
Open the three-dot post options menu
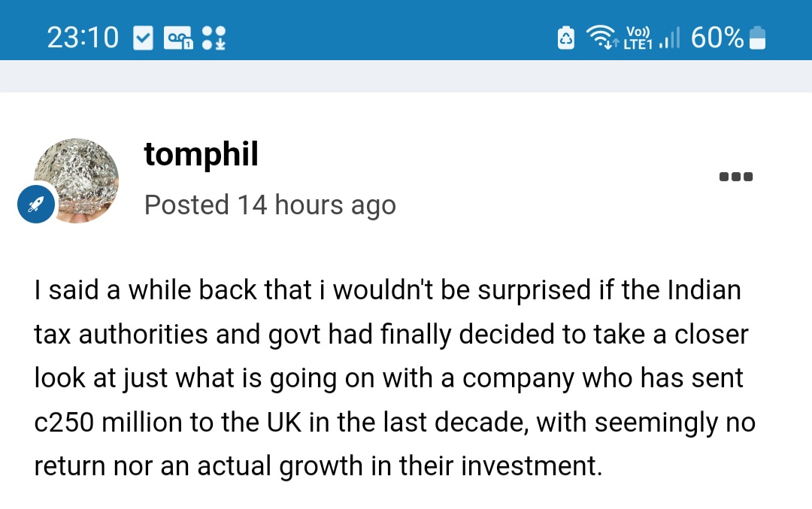(736, 177)
